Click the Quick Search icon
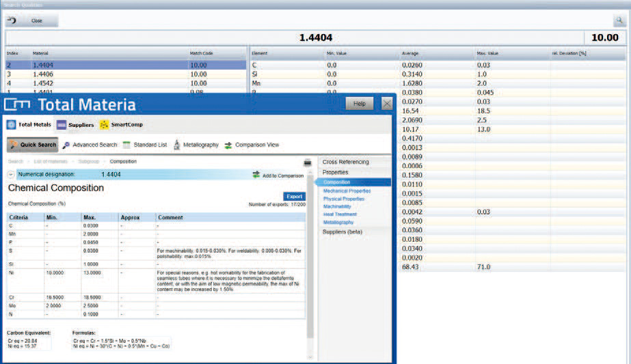The image size is (631, 364). click(14, 145)
